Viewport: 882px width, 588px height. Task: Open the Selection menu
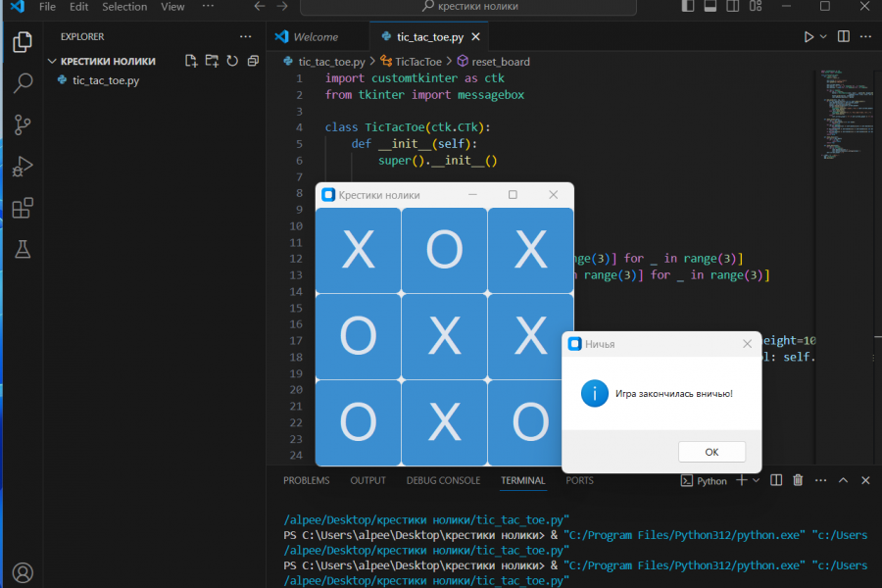pos(123,7)
